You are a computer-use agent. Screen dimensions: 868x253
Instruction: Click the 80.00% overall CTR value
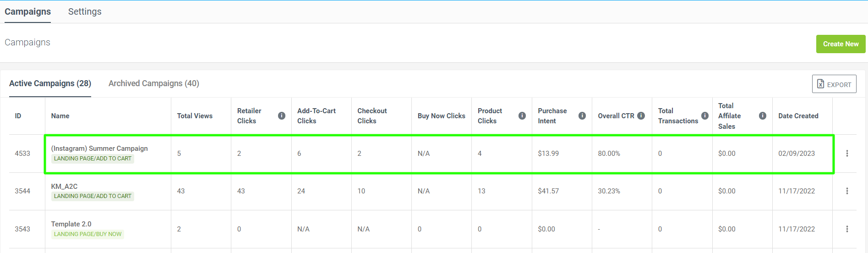click(x=609, y=154)
